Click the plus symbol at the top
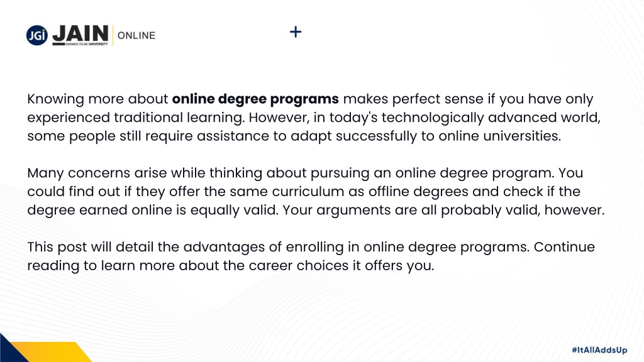The height and width of the screenshot is (362, 644). pyautogui.click(x=296, y=31)
